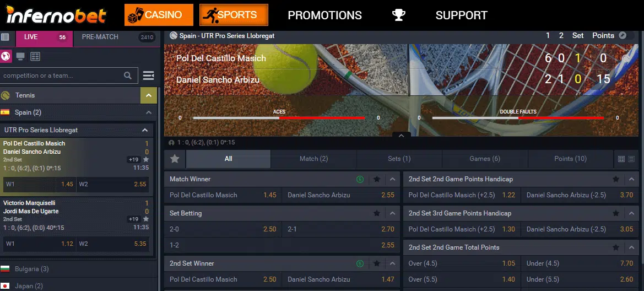Collapse the scoreboard with center chevron
This screenshot has height=291, width=644.
point(402,135)
